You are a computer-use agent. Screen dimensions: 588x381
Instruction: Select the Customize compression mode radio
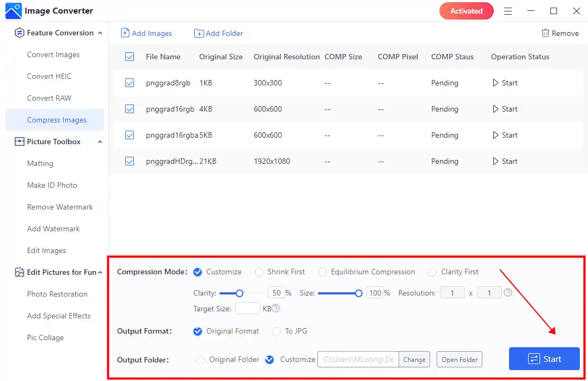tap(198, 272)
